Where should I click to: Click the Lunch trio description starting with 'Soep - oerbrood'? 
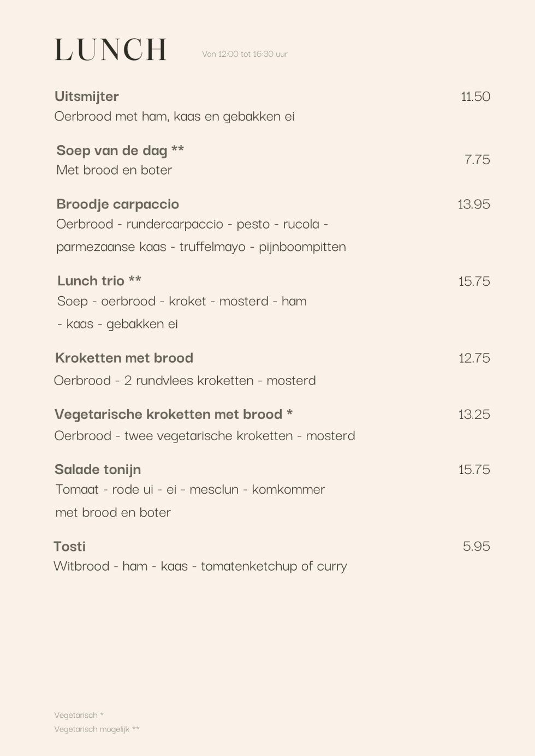182,301
